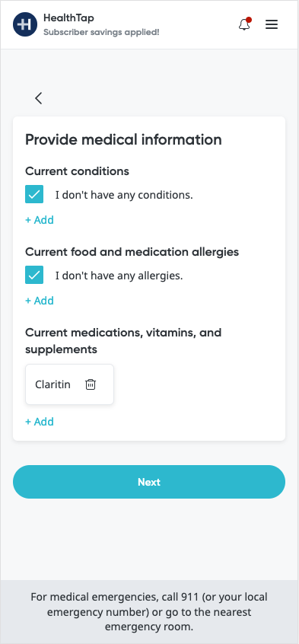Click the Provide medical information heading
This screenshot has width=299, height=644.
(123, 140)
